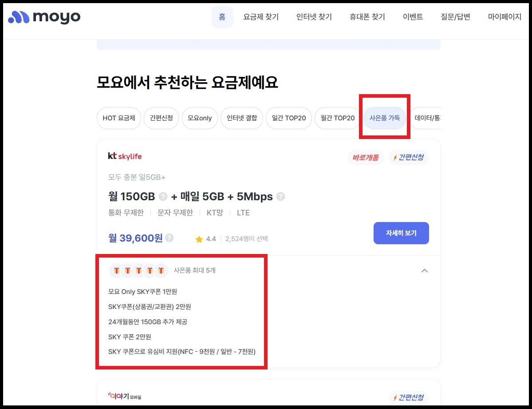
Task: Collapse the gift list using the chevron
Action: point(424,270)
